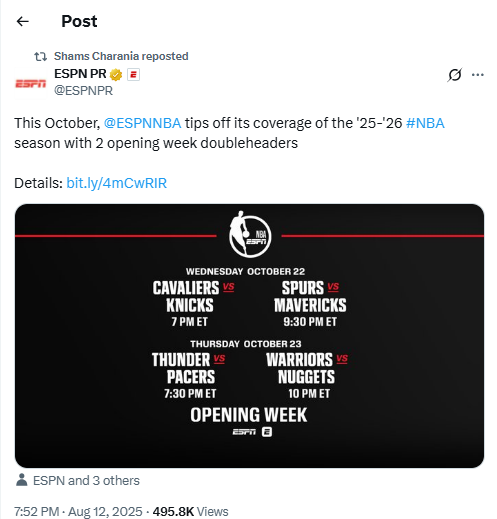Open the ESPN PR display name
Screen dimensions: 497x519
click(x=80, y=74)
